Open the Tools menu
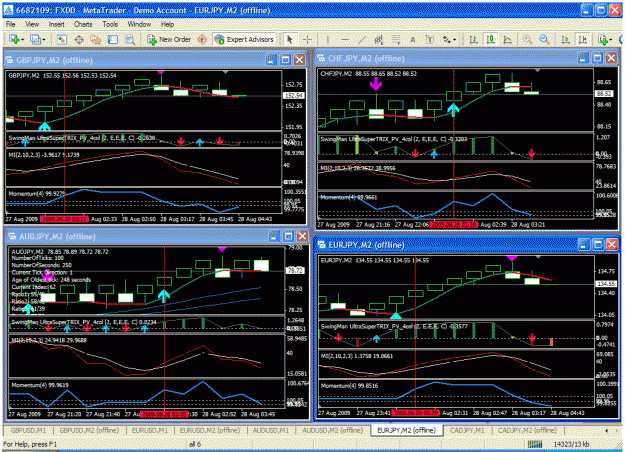This screenshot has width=625, height=452. (110, 24)
